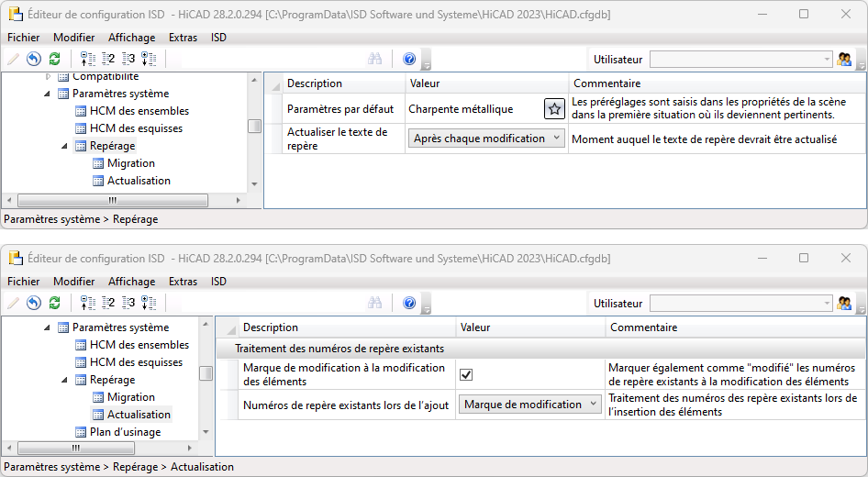Click undo arrow icon in bottom window toolbar
This screenshot has width=868, height=477.
pos(34,303)
